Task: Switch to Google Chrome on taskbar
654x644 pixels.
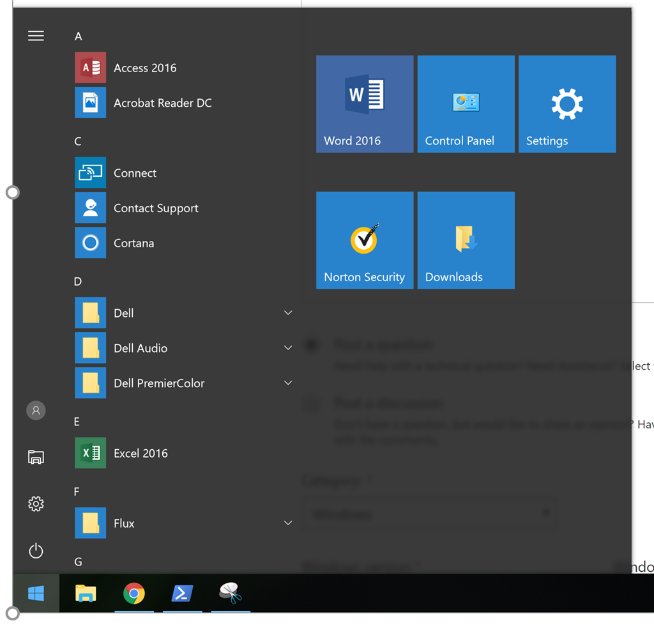Action: (x=134, y=593)
